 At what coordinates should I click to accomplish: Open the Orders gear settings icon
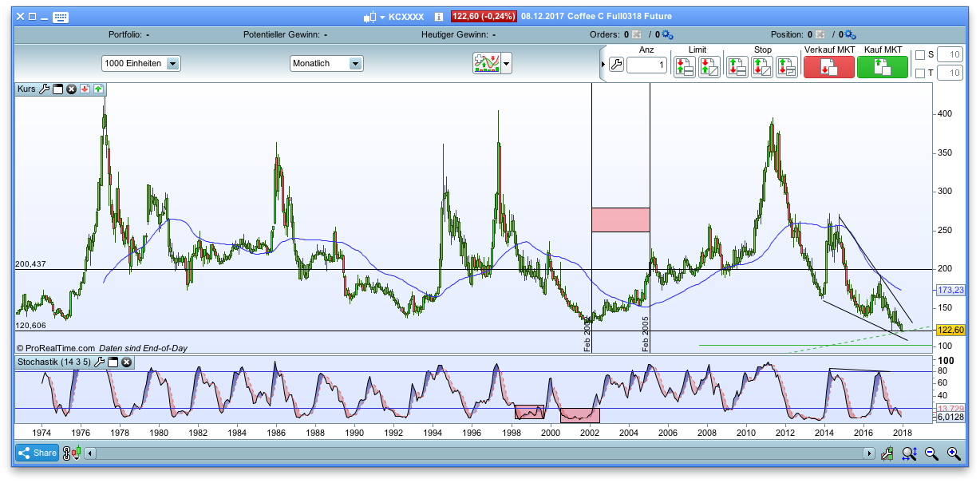click(667, 34)
